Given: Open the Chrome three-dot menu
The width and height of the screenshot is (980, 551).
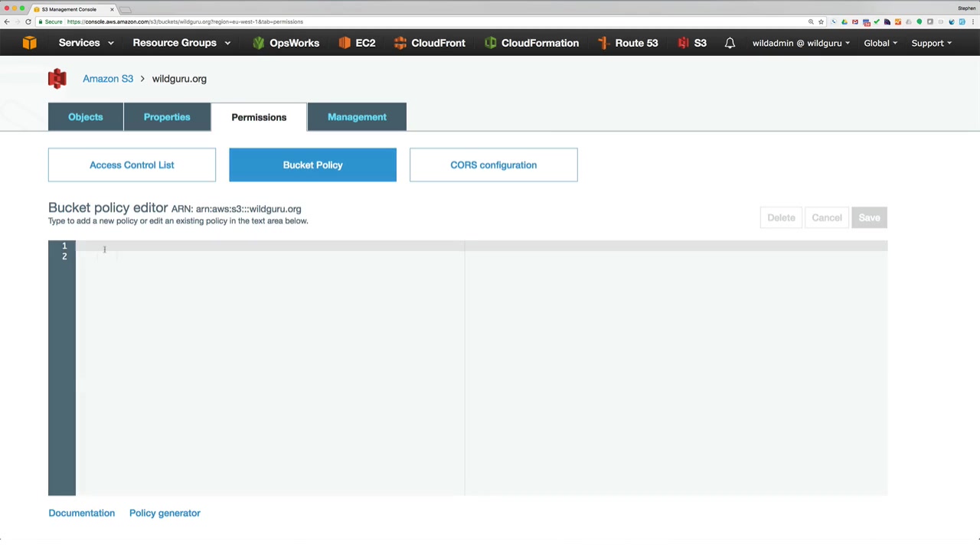Looking at the screenshot, I should [973, 21].
